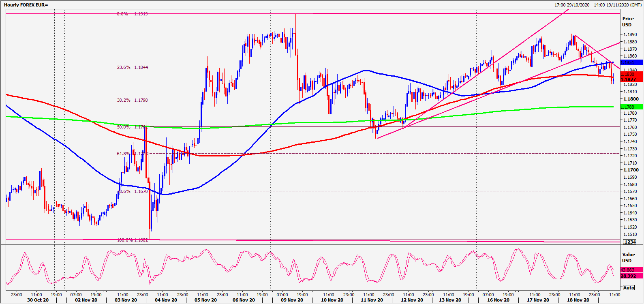Click the 1.1610 price axis label

point(630,234)
